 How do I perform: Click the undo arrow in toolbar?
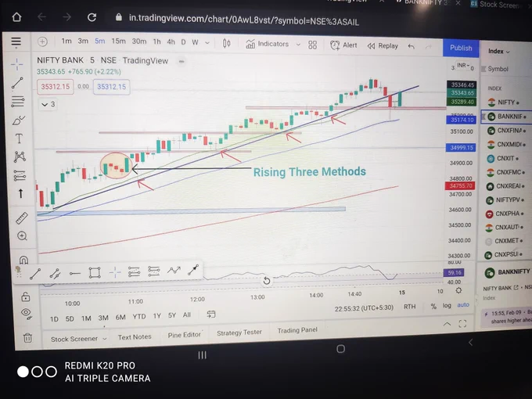point(412,46)
